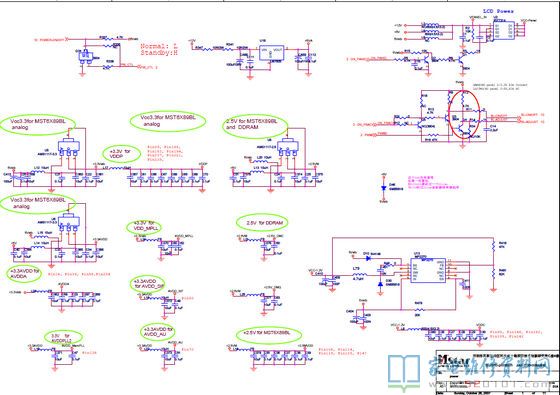
Task: Select the Normal: L Standby:H note
Action: point(159,49)
